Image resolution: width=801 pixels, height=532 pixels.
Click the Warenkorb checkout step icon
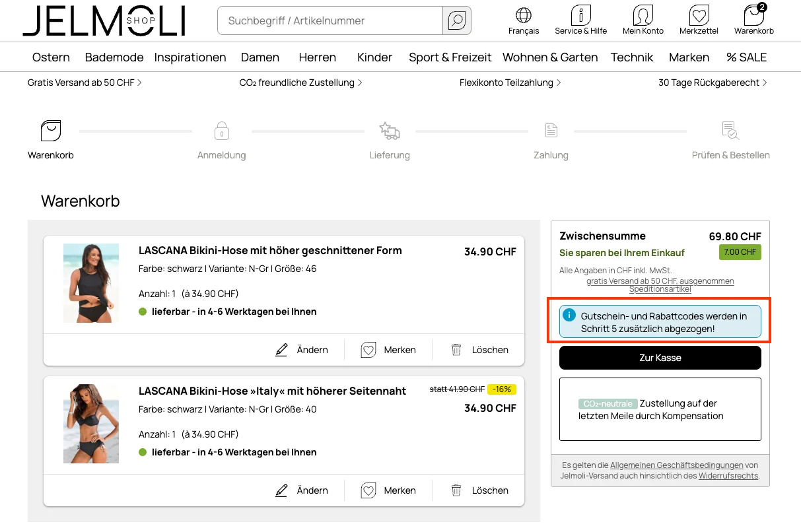coord(51,131)
